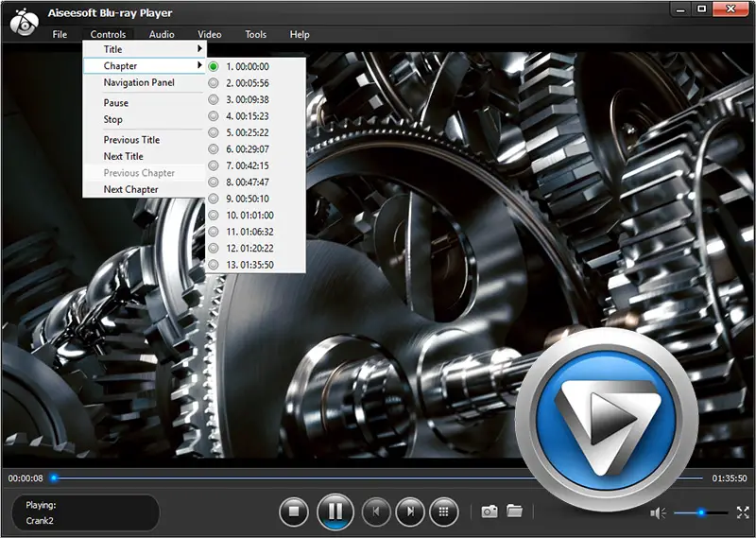Image resolution: width=756 pixels, height=538 pixels.
Task: Expand the Chapter submenu
Action: pyautogui.click(x=145, y=65)
